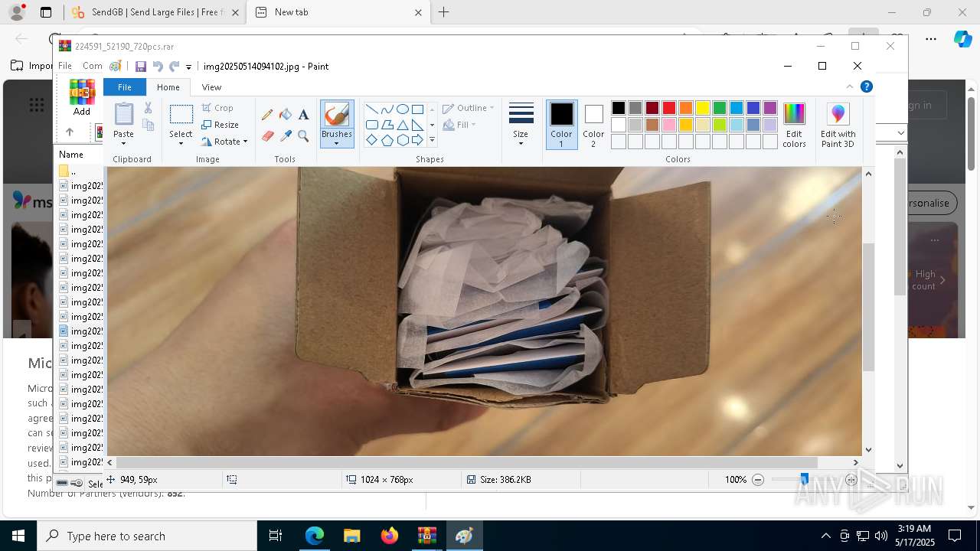Select the Text tool
Image resolution: width=980 pixels, height=551 pixels.
pos(303,115)
